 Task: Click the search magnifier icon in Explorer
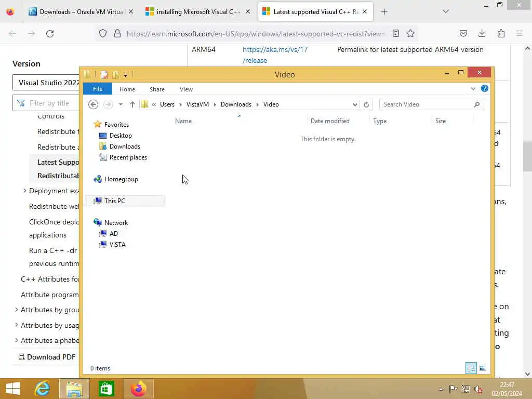pyautogui.click(x=477, y=104)
